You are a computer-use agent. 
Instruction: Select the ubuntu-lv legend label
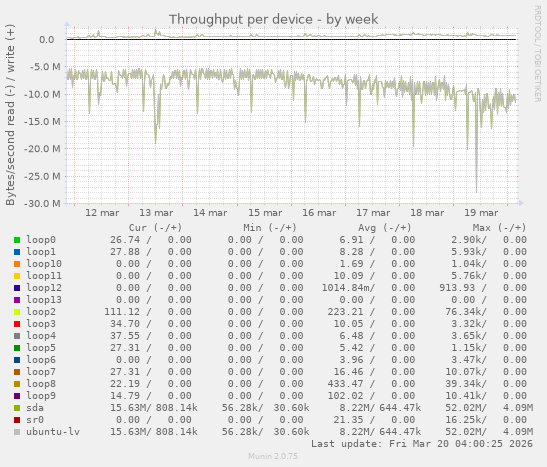pos(53,432)
